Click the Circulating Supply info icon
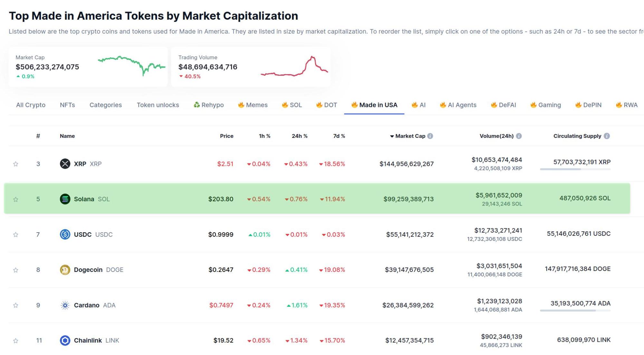Viewport: 644px width, 355px height. click(607, 136)
